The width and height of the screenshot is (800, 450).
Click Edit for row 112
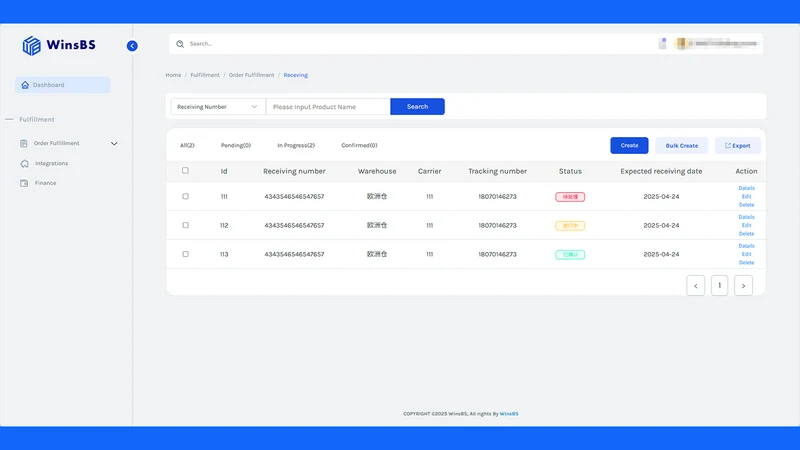746,225
